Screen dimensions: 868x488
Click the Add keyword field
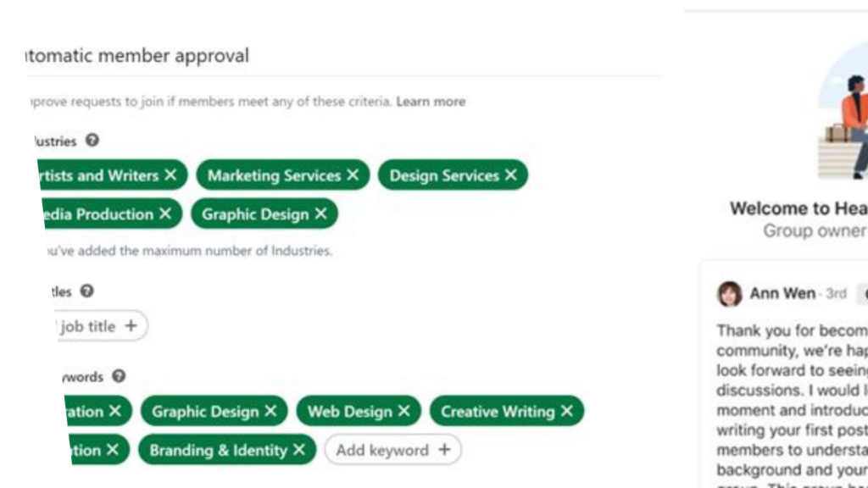(x=392, y=450)
